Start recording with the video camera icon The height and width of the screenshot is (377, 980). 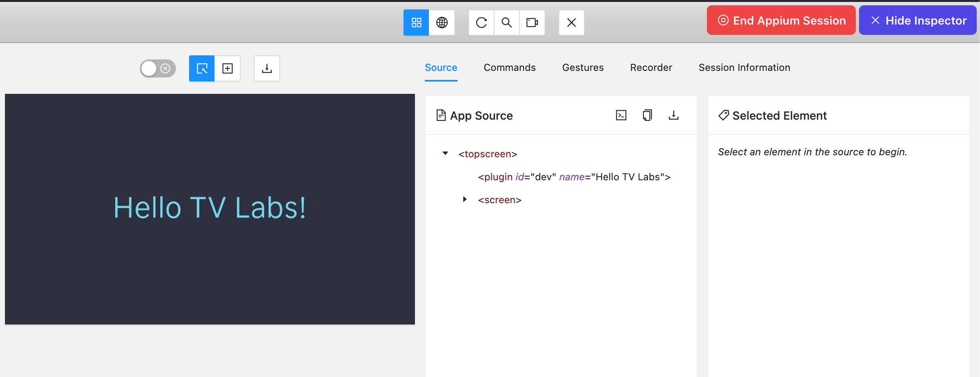[x=532, y=23]
